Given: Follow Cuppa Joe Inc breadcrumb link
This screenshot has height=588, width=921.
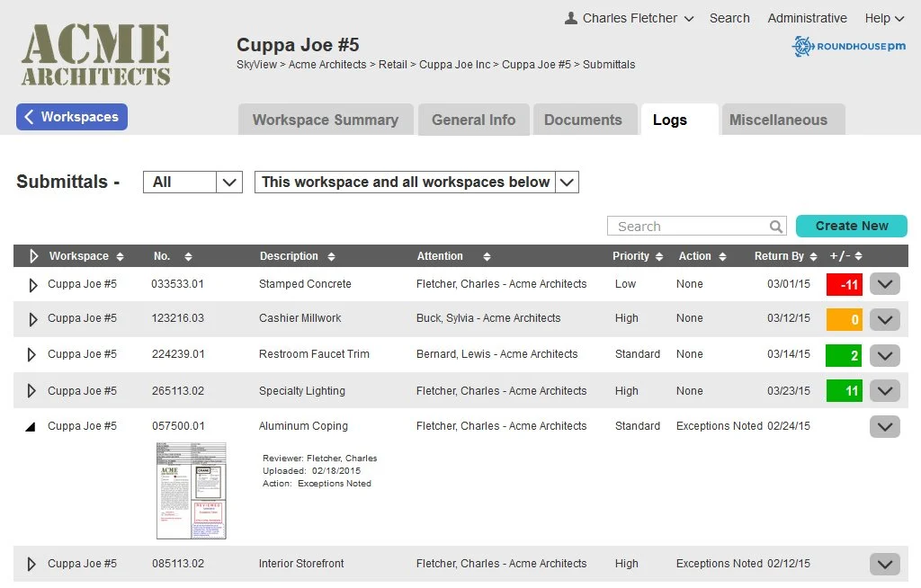Looking at the screenshot, I should click(454, 65).
